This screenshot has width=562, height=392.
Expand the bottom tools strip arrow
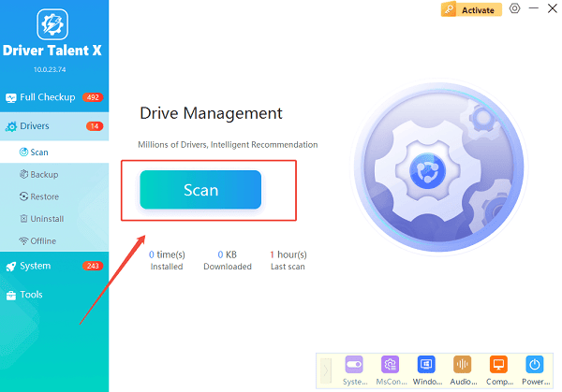pos(326,370)
